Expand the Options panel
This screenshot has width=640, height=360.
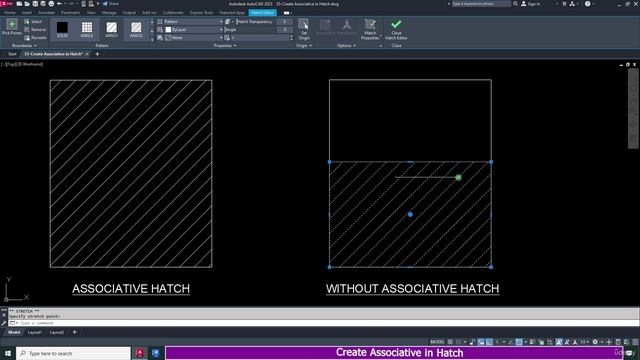coord(347,46)
